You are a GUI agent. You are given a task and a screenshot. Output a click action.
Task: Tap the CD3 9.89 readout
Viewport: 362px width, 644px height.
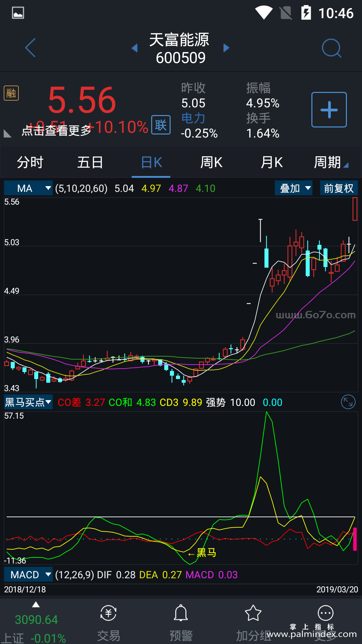tap(181, 402)
